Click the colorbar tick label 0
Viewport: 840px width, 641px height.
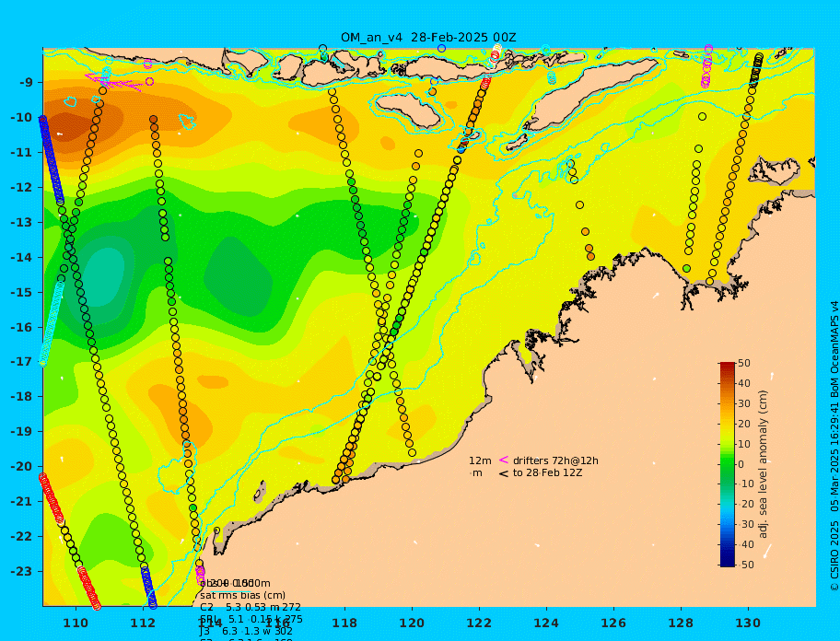pyautogui.click(x=741, y=464)
